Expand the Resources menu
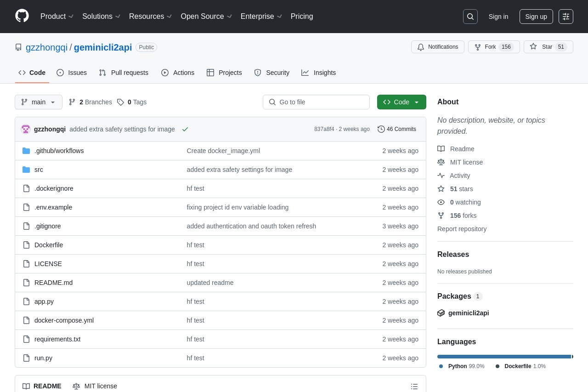The image size is (588, 392). (151, 17)
